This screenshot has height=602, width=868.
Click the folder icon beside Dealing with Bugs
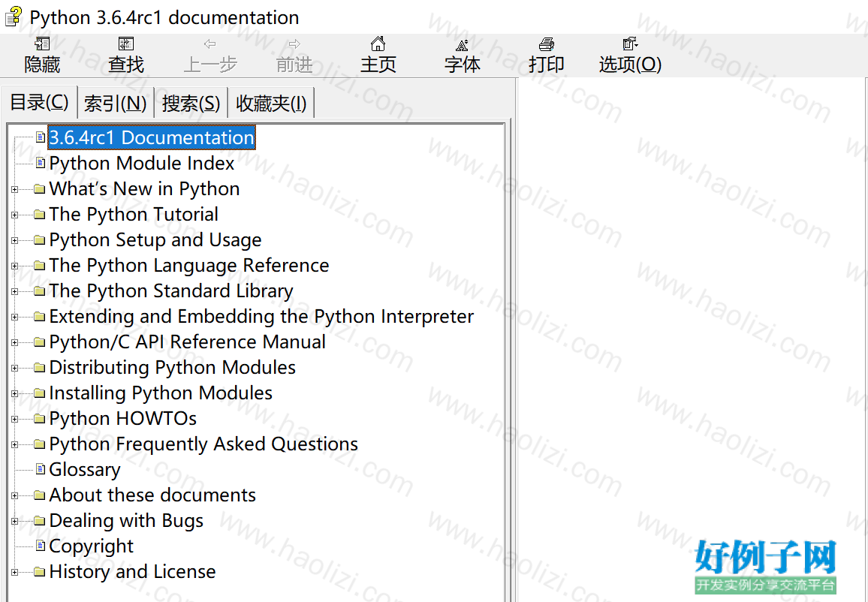tap(39, 521)
